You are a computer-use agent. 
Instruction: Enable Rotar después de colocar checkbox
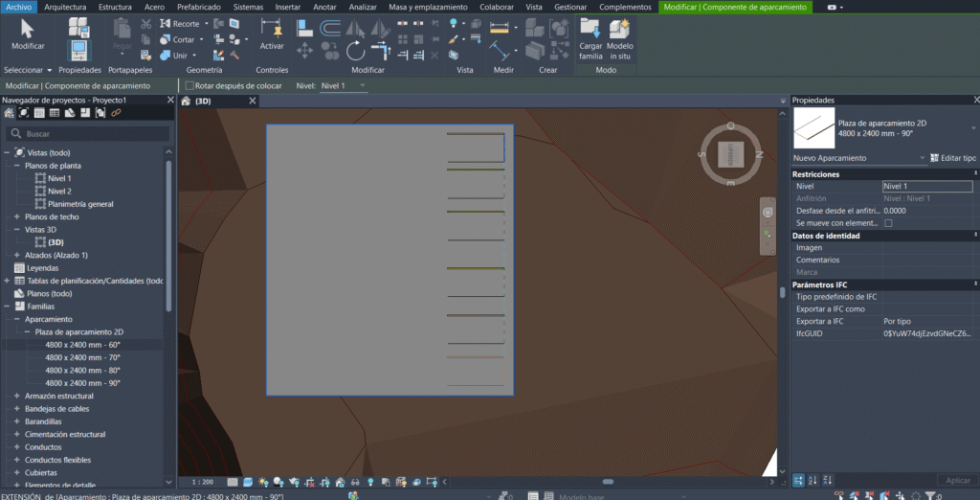[189, 86]
